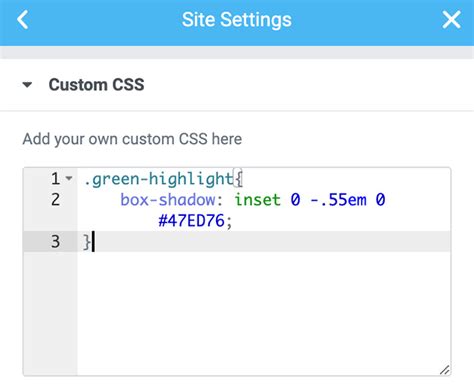The image size is (474, 391).
Task: Click line number 3 in gutter
Action: (x=55, y=241)
